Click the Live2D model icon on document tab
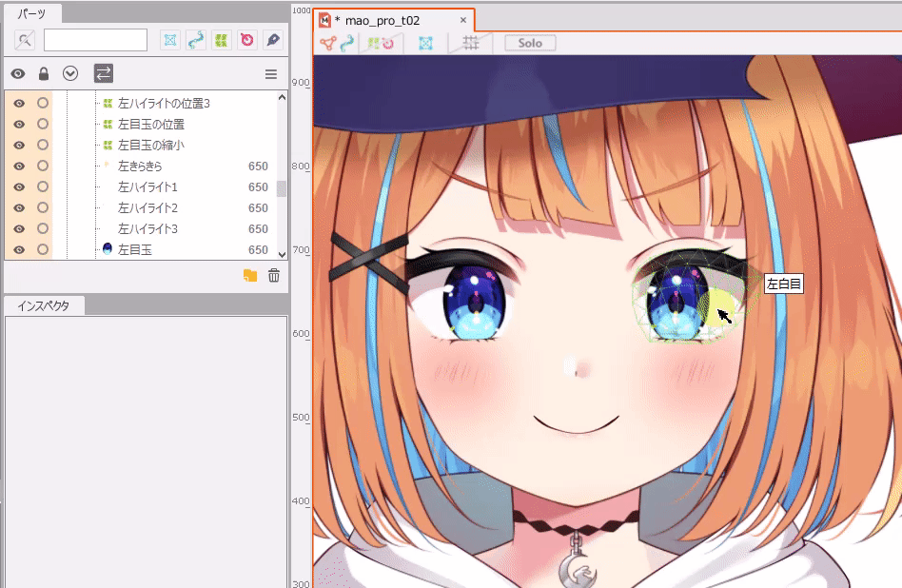902x588 pixels. pos(325,21)
